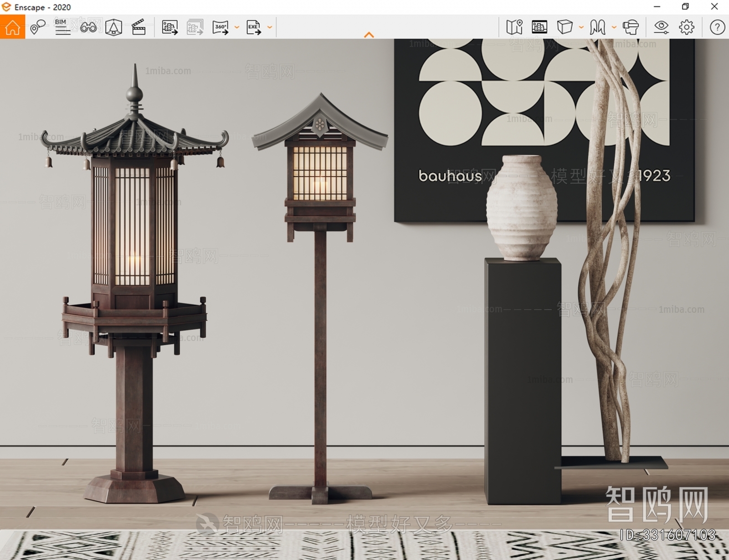Export a 360° panorama
Image resolution: width=729 pixels, height=560 pixels.
(x=221, y=27)
